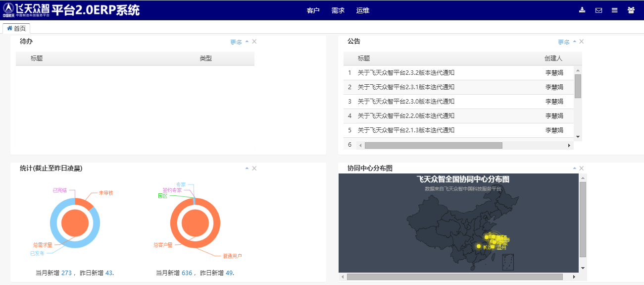Collapse the 协同中心分布图 panel
This screenshot has width=644, height=285.
(x=575, y=169)
